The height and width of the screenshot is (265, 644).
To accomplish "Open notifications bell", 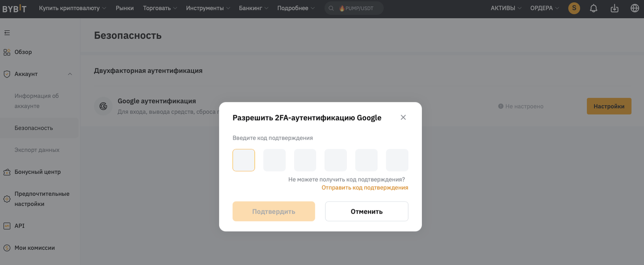I will tap(593, 8).
